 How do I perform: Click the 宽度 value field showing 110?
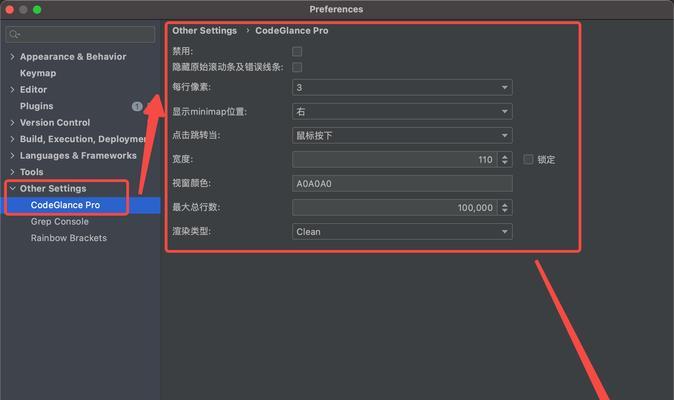pos(395,159)
